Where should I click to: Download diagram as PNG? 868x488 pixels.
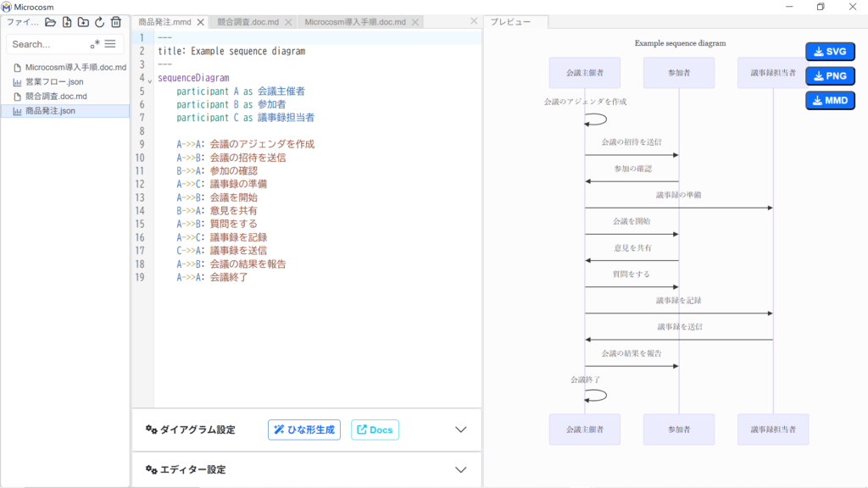click(830, 75)
